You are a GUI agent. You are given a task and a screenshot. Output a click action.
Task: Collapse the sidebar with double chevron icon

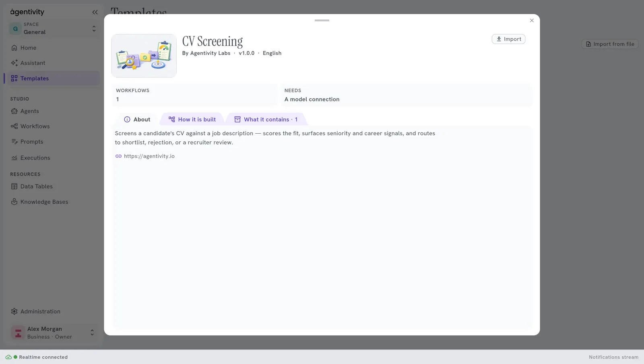(95, 12)
